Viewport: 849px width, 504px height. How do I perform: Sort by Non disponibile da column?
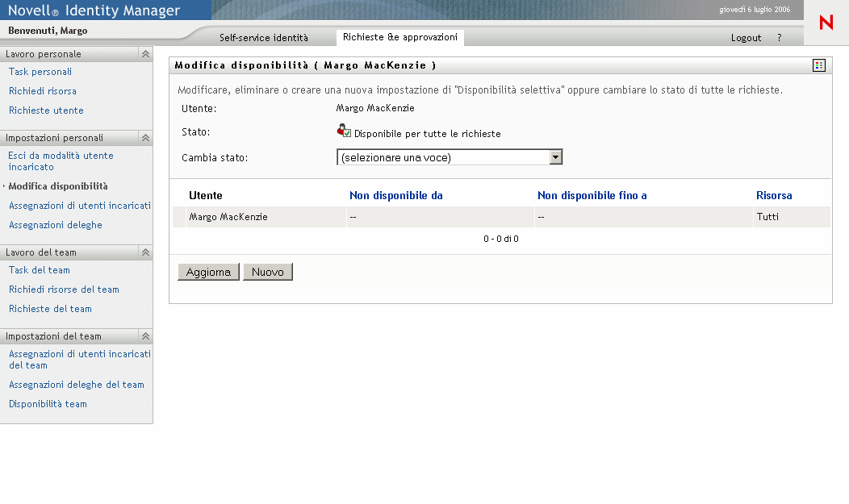(395, 195)
